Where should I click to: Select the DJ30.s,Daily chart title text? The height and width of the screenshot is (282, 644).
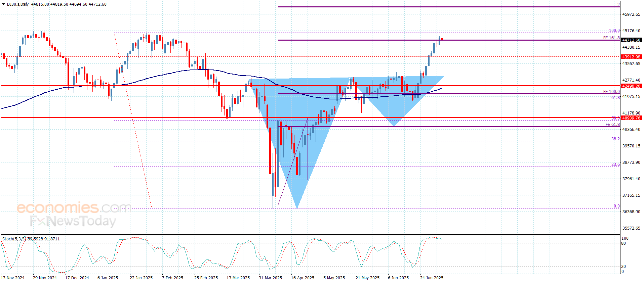[x=18, y=4]
